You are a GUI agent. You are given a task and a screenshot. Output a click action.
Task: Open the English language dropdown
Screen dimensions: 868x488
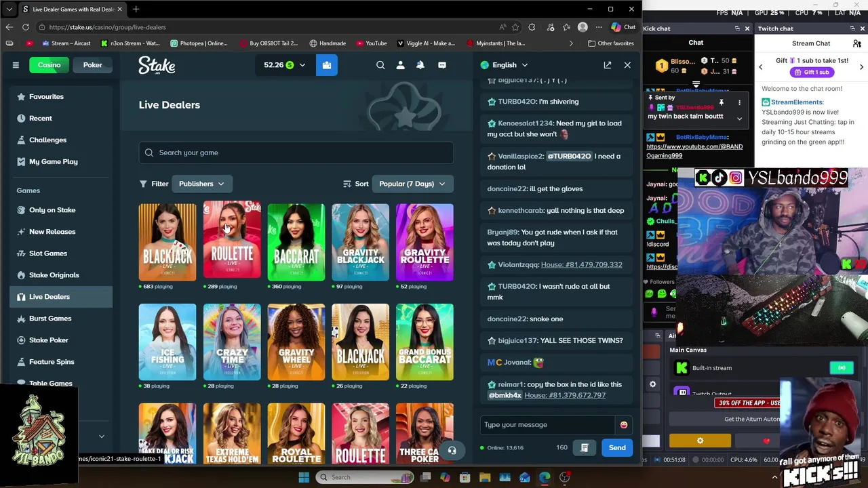505,65
